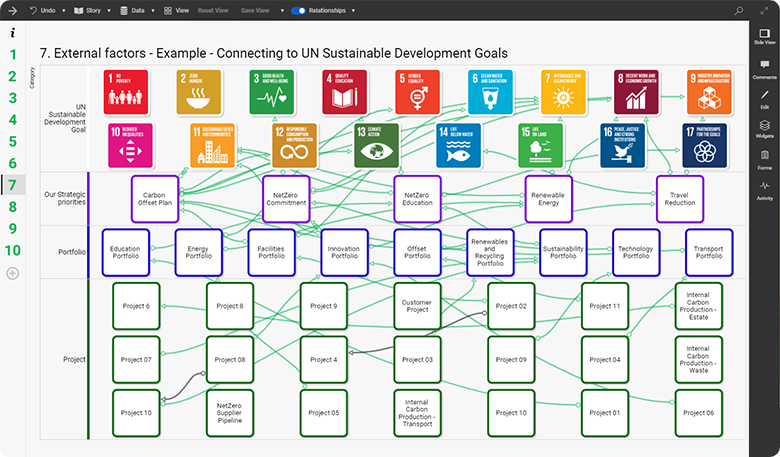This screenshot has width=780, height=457.
Task: Select SDG 3 Good Health icon
Action: (272, 92)
